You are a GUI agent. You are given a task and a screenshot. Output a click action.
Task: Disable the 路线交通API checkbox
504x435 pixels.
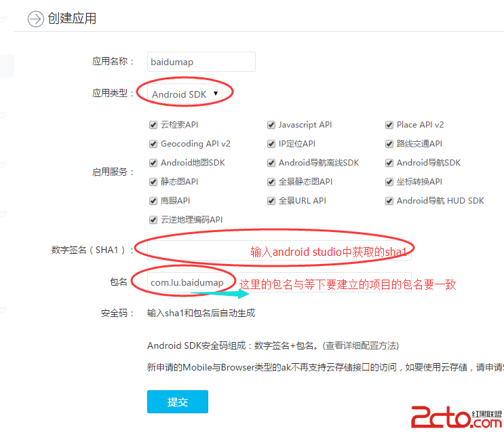pos(389,144)
